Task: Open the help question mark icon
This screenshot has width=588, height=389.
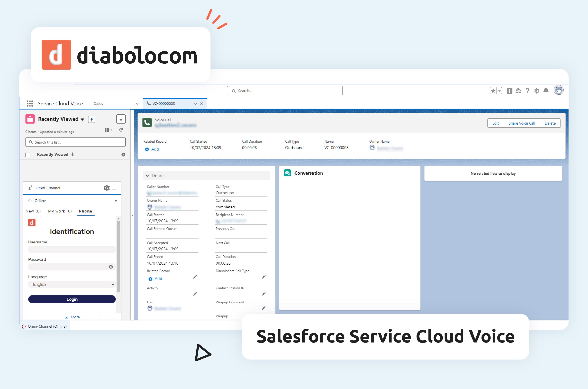Action: coord(527,91)
